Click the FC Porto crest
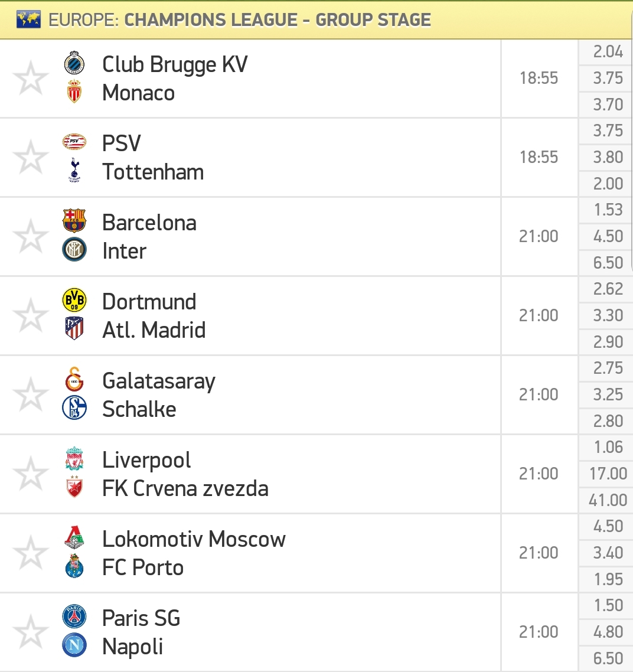This screenshot has width=633, height=672. coord(74,566)
